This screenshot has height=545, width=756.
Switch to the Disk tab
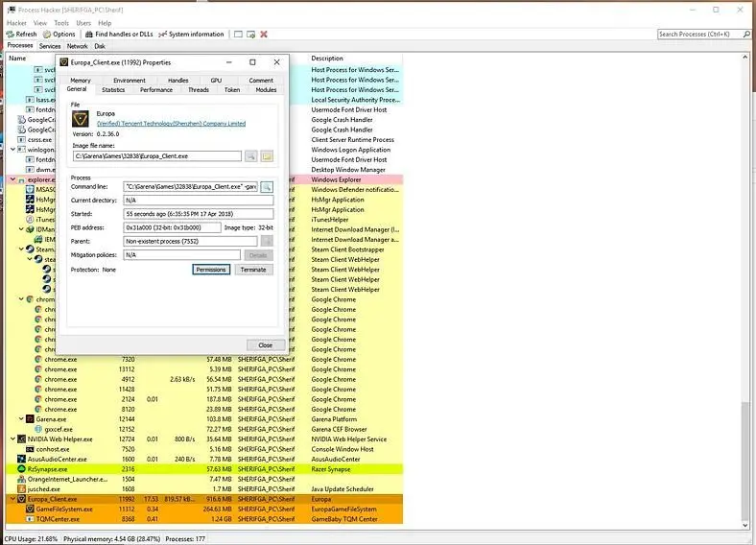100,46
